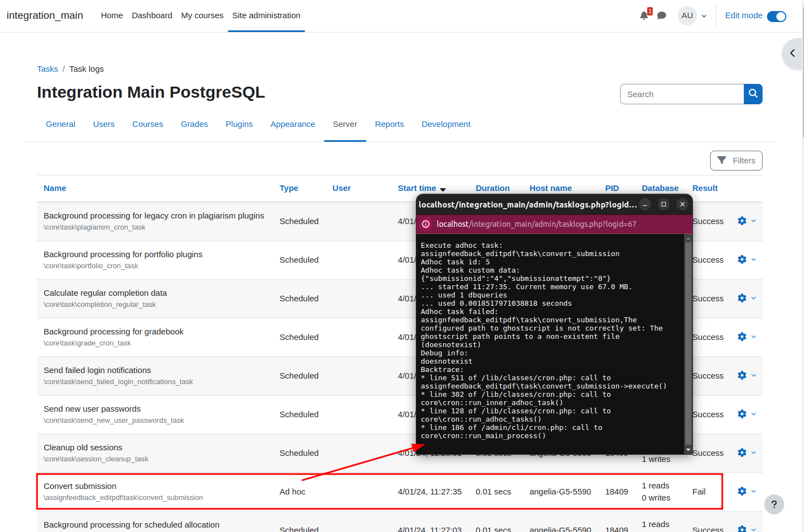Expand action chevron in portfolio plugins row

754,259
